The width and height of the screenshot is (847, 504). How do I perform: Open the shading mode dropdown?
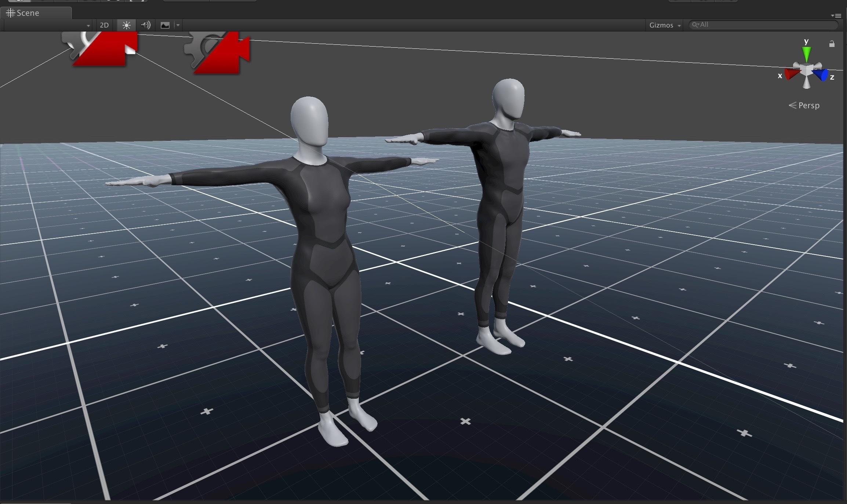point(48,25)
